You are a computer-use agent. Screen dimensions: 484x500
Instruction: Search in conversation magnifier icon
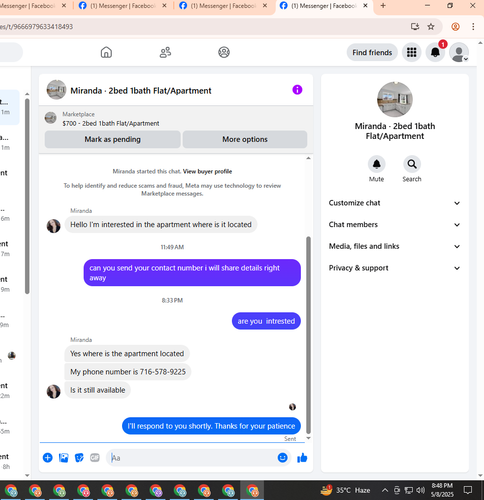point(412,164)
